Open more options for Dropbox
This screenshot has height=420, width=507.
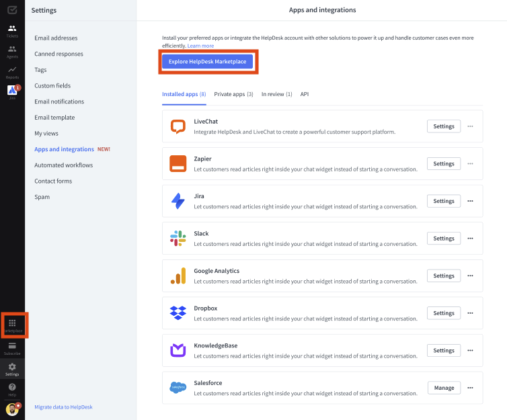pyautogui.click(x=470, y=312)
